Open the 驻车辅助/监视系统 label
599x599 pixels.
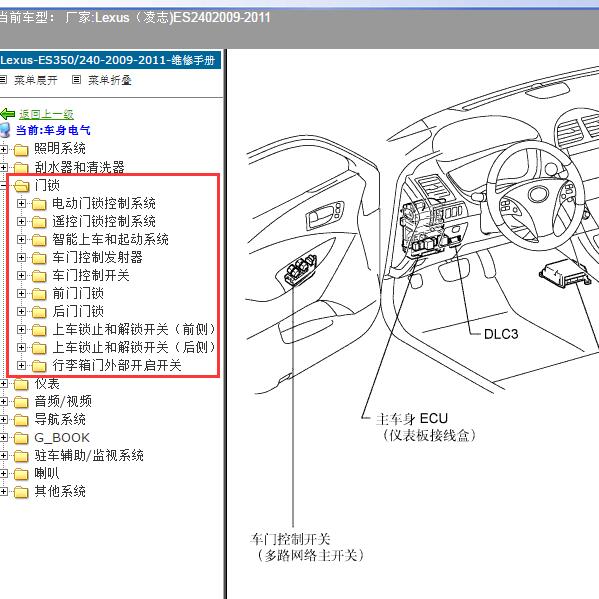click(89, 455)
